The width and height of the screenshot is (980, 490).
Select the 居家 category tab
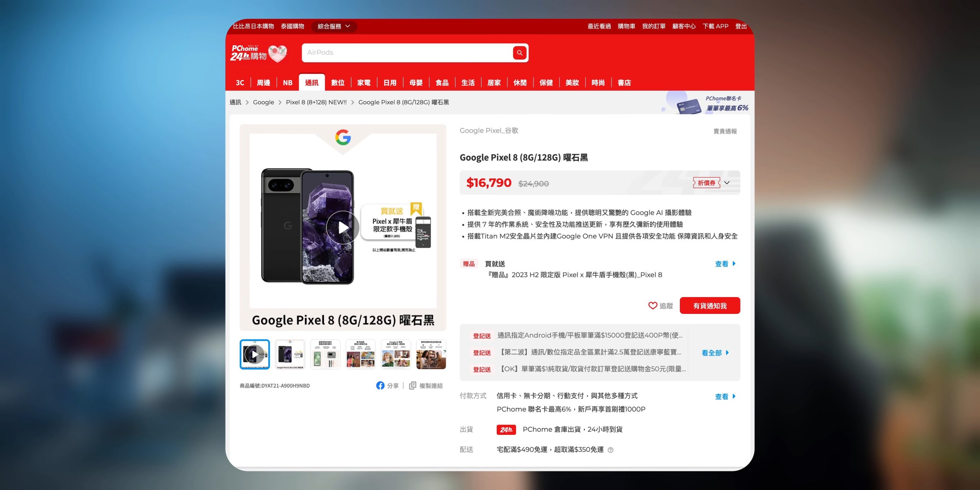pos(494,83)
